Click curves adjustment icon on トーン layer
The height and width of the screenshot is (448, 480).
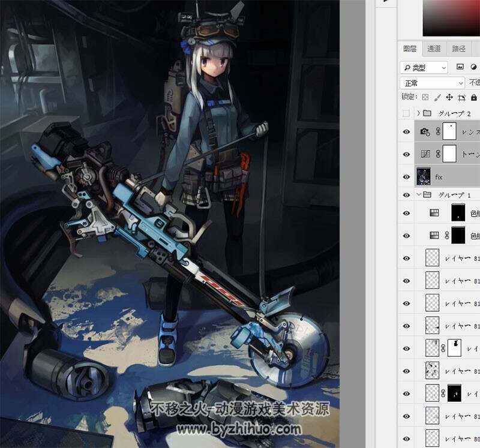pos(425,154)
